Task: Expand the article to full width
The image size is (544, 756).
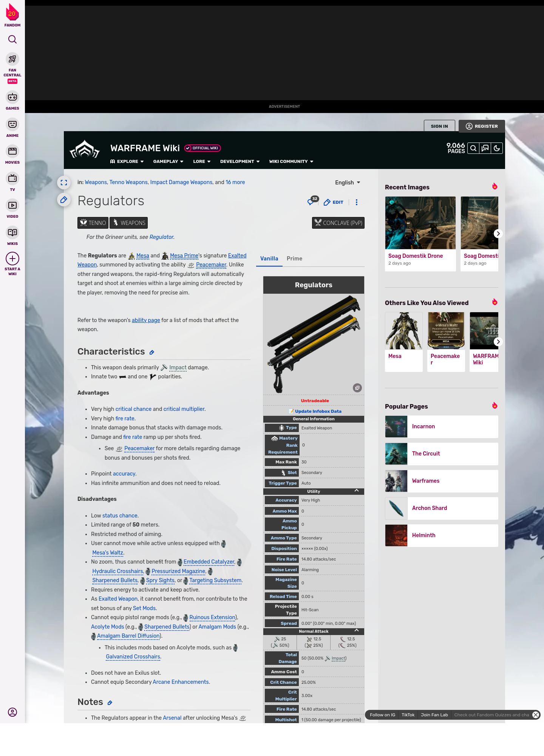Action: click(64, 183)
